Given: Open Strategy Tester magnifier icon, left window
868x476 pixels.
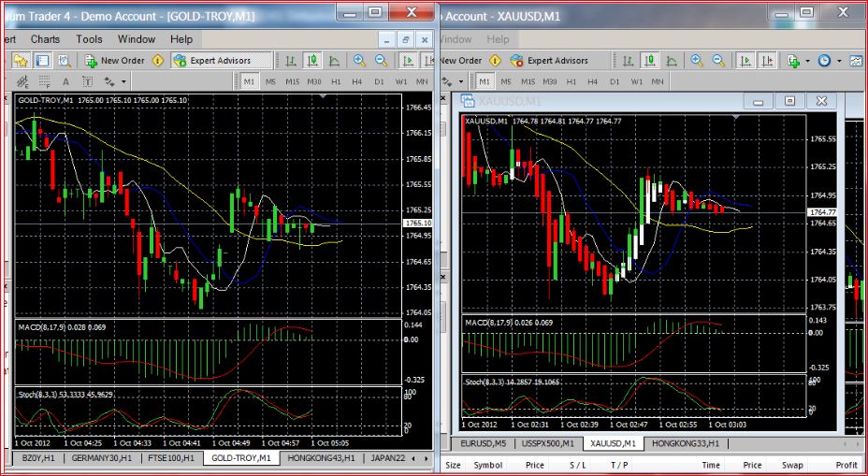Looking at the screenshot, I should [65, 61].
